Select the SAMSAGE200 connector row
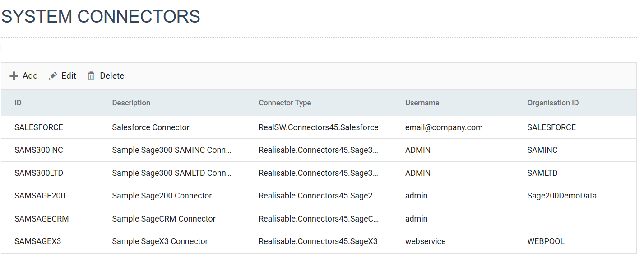644x264 pixels. click(x=40, y=196)
